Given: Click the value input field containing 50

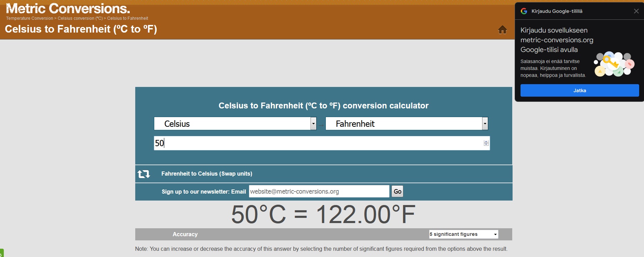Looking at the screenshot, I should [322, 143].
